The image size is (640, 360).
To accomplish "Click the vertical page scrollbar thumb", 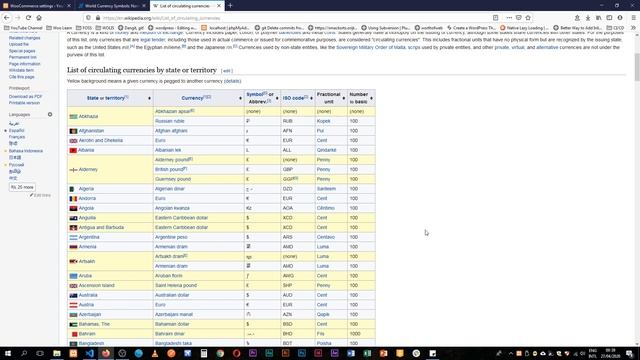I will pos(637,67).
